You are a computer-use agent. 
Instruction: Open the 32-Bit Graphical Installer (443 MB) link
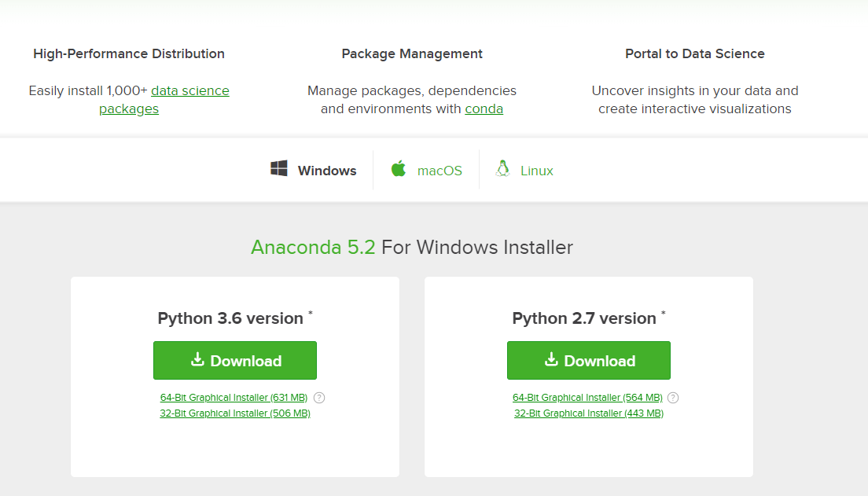click(588, 413)
